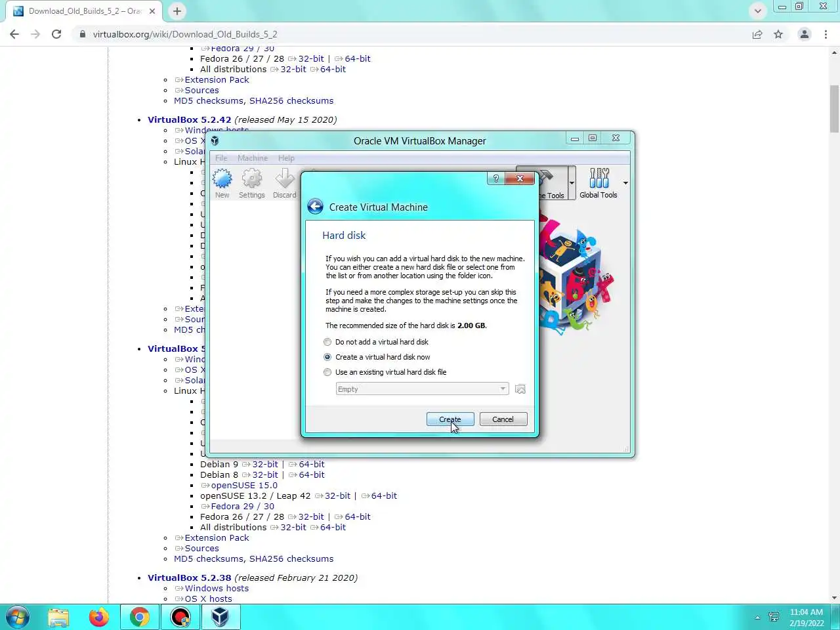This screenshot has width=840, height=630.
Task: Click Debian 9 32-bit link
Action: pos(265,464)
